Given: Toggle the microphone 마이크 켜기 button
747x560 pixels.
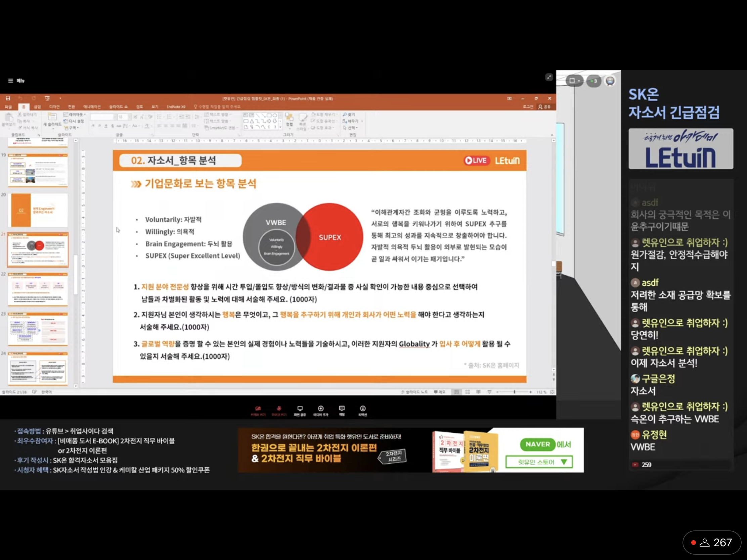Looking at the screenshot, I should pos(279,411).
